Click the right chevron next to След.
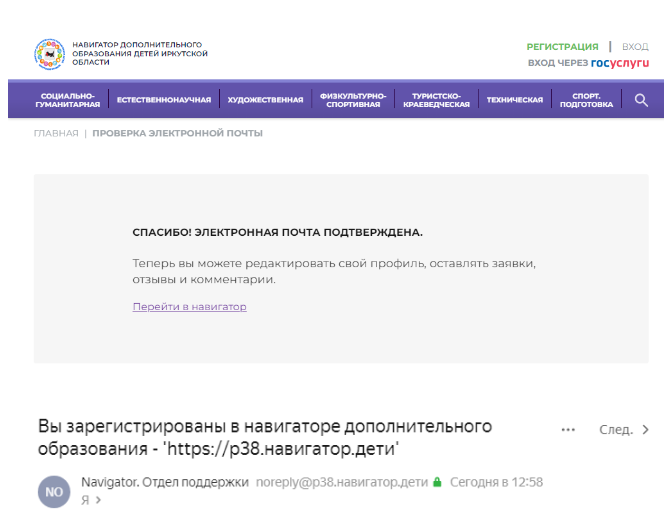 645,430
